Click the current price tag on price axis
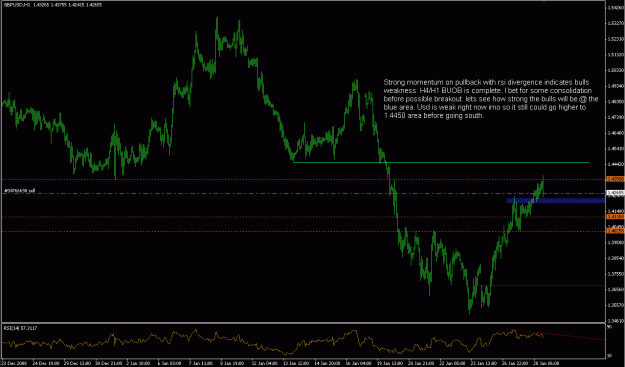This screenshot has width=625, height=367. pos(615,193)
